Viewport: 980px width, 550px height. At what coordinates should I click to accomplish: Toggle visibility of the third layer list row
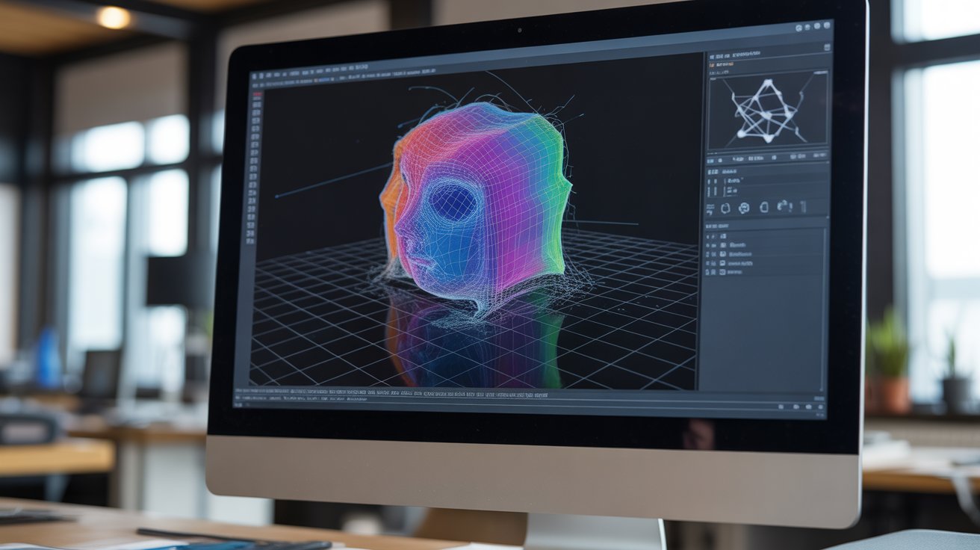pos(707,253)
